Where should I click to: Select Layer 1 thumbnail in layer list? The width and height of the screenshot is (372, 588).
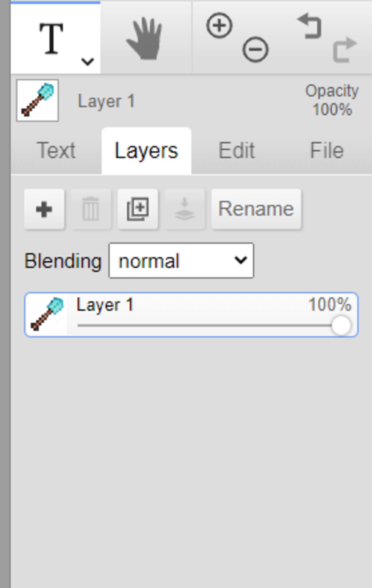tap(47, 315)
